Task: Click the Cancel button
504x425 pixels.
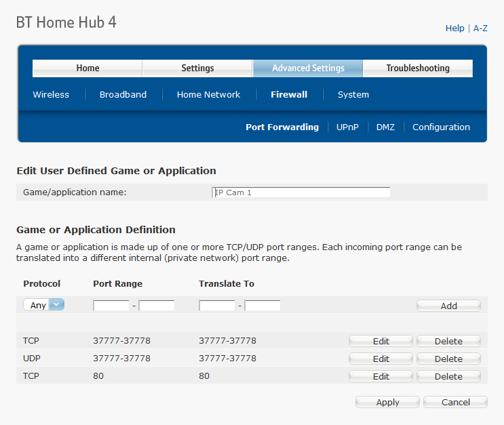Action: [x=455, y=402]
